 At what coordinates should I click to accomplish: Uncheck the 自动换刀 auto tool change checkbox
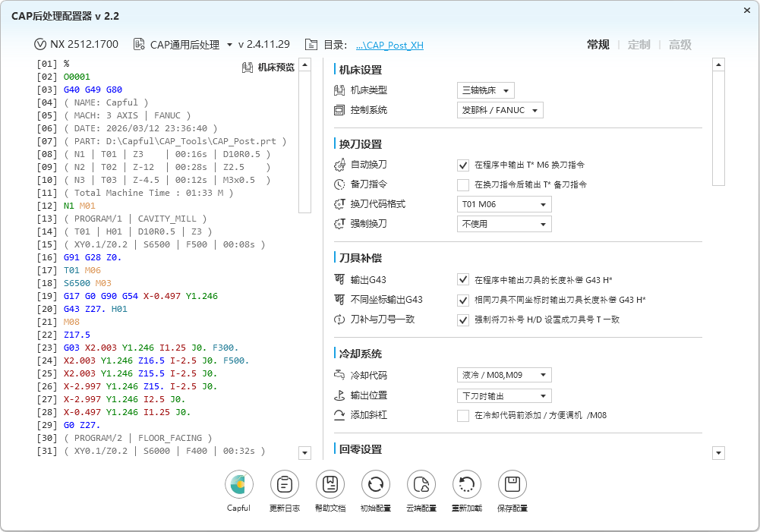(x=463, y=165)
